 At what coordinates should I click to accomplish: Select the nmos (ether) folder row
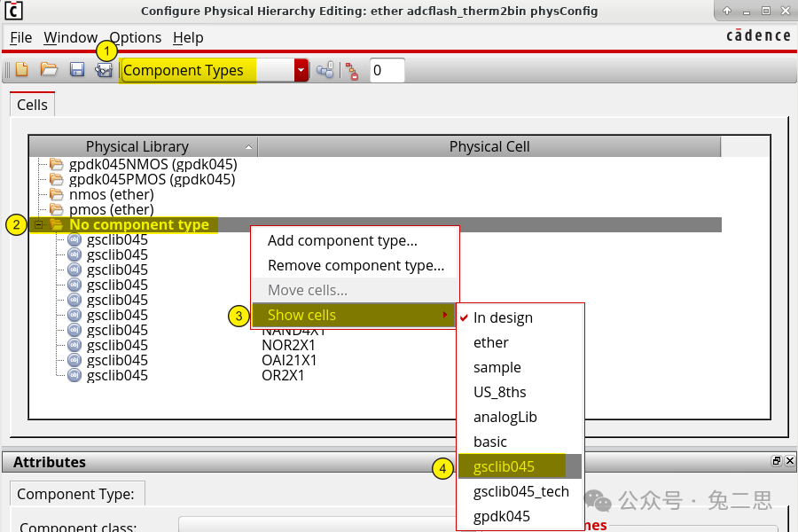click(x=111, y=194)
